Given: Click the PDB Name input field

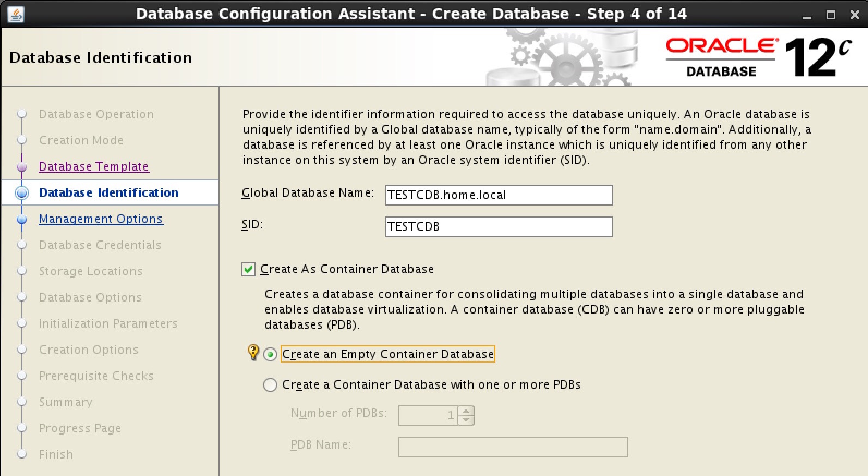Looking at the screenshot, I should 513,447.
